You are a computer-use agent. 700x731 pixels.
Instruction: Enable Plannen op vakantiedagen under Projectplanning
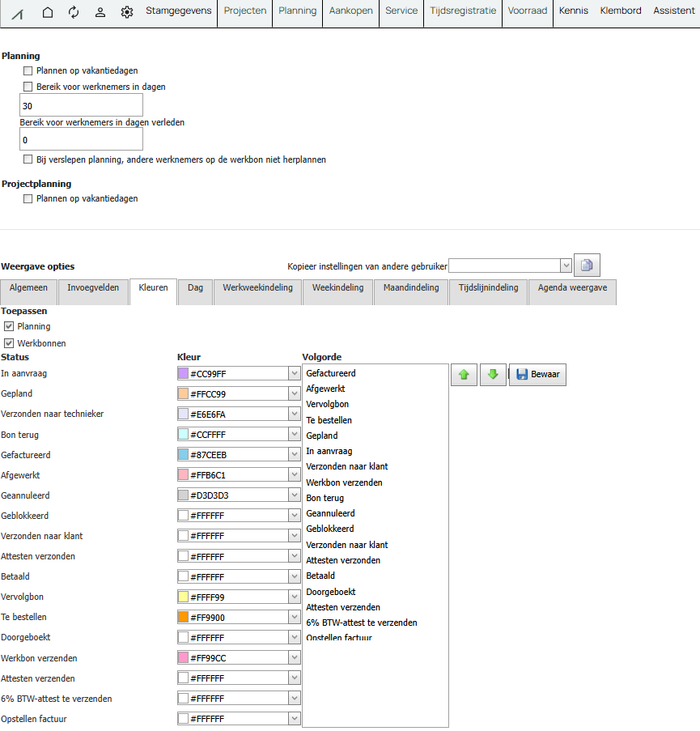click(x=28, y=198)
